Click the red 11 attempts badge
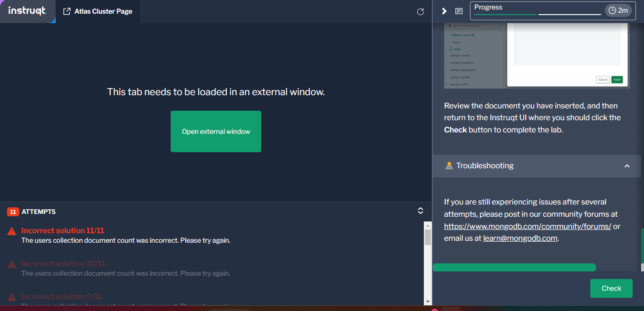Screen dimensions: 644x311 pyautogui.click(x=13, y=212)
